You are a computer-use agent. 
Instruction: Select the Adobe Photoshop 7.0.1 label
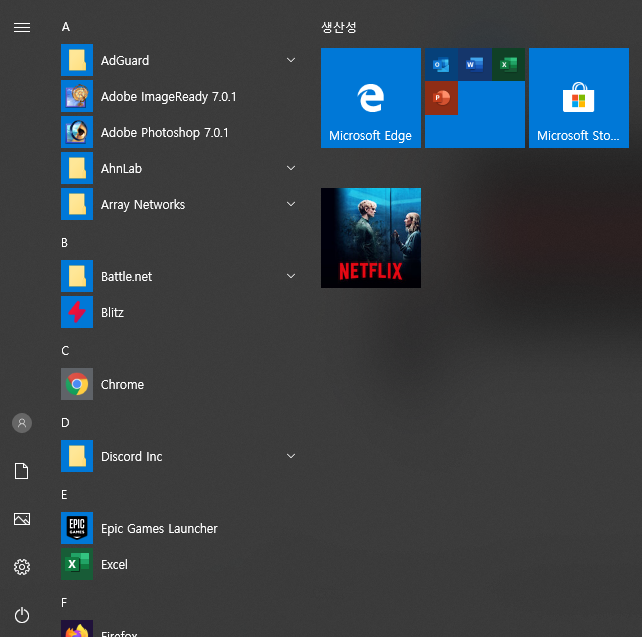165,133
